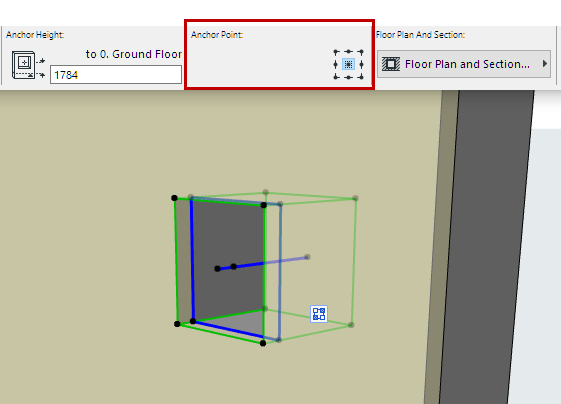Select the middle-right anchor point
The image size is (561, 404).
point(361,64)
